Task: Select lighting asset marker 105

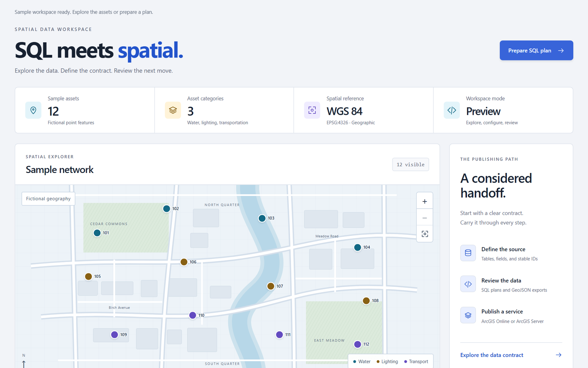Action: (89, 276)
